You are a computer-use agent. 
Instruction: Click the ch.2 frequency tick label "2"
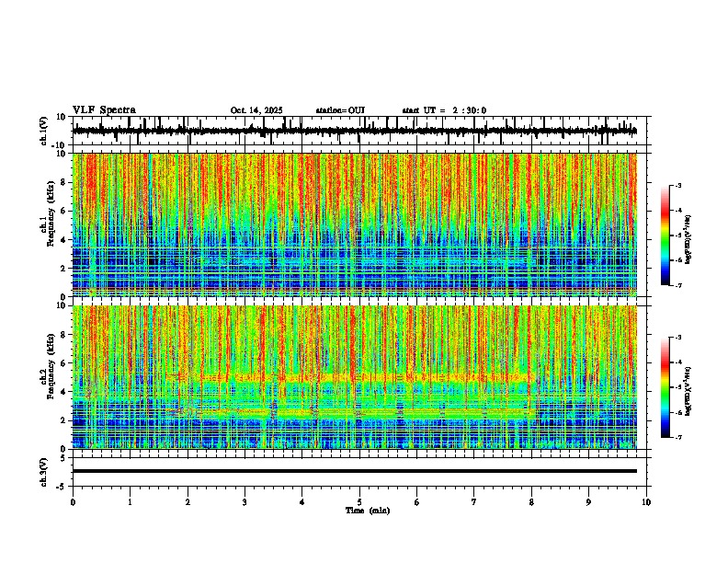[x=64, y=420]
